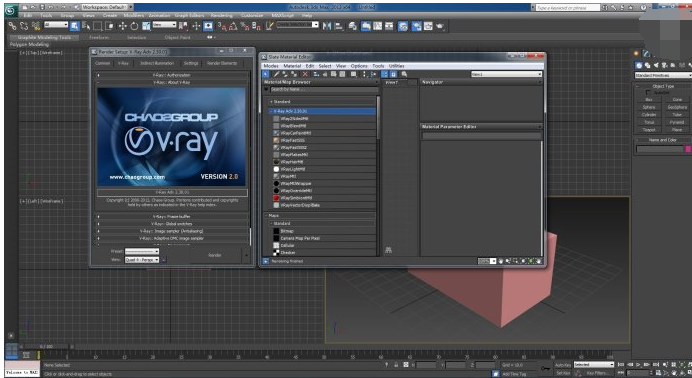Activate the Rotate tool in main toolbar
692x378 pixels.
(x=134, y=26)
